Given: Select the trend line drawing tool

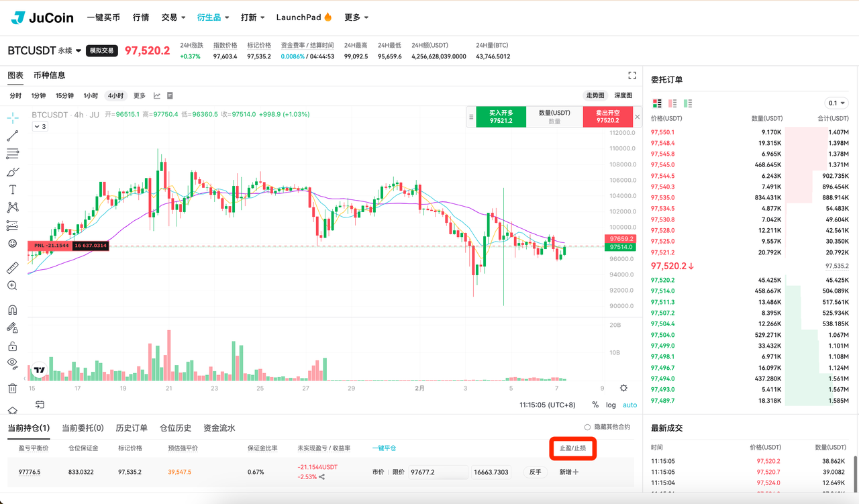Looking at the screenshot, I should (12, 136).
